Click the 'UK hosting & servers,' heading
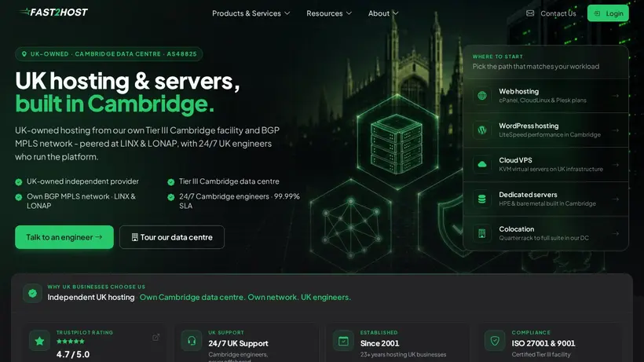 (x=127, y=81)
